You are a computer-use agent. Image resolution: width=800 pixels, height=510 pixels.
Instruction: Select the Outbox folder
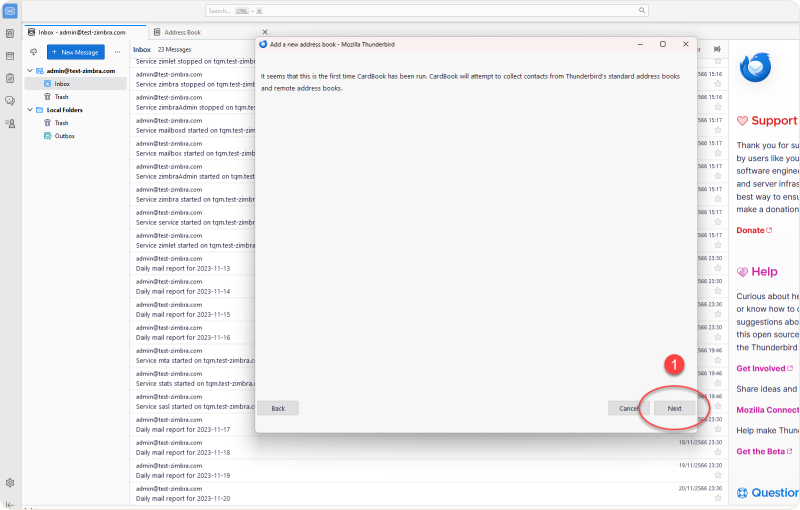point(76,136)
